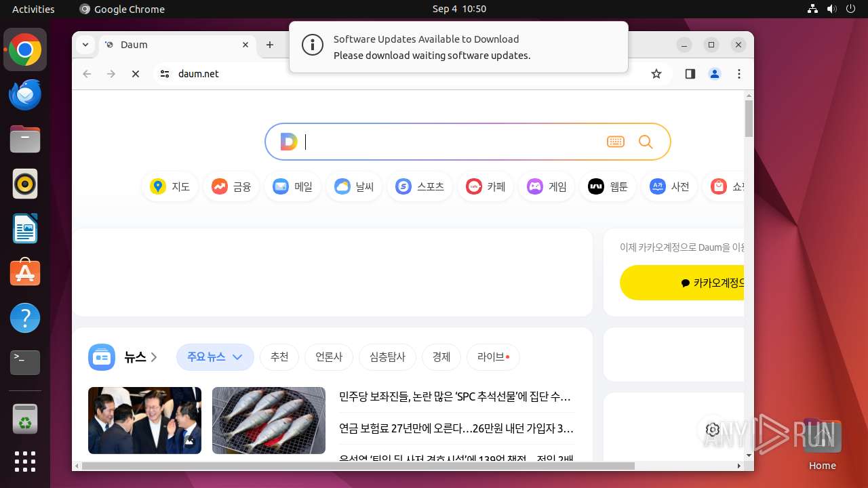Show Applications grid

click(25, 462)
